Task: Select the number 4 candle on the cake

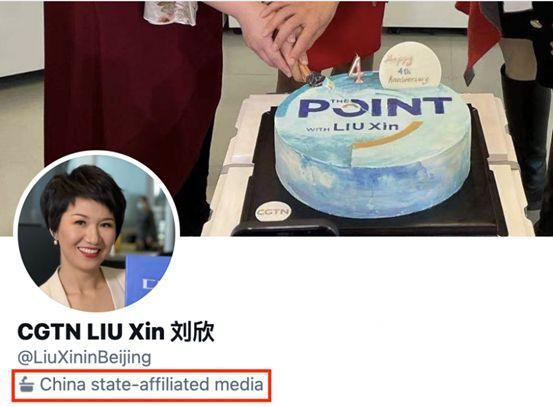Action: click(357, 69)
